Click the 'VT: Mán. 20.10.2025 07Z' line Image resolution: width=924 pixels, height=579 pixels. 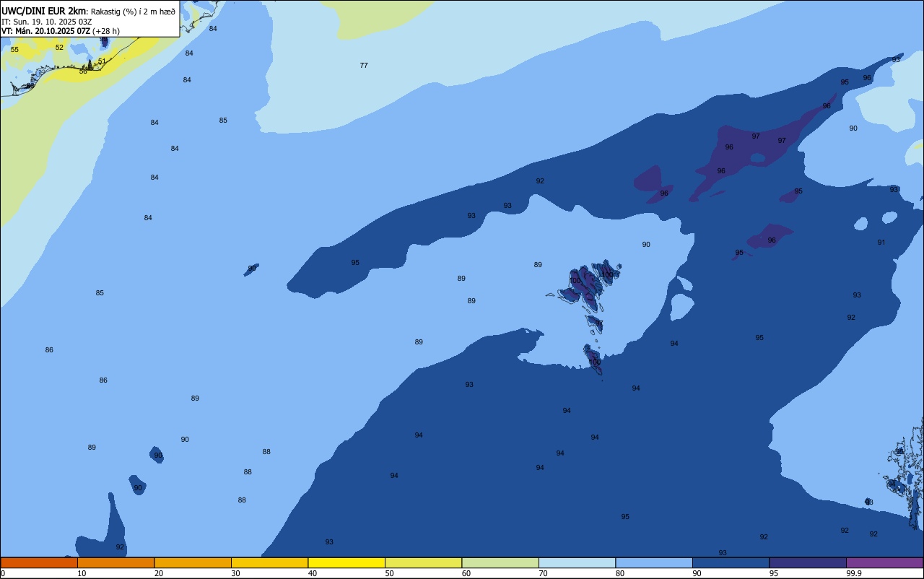45,31
